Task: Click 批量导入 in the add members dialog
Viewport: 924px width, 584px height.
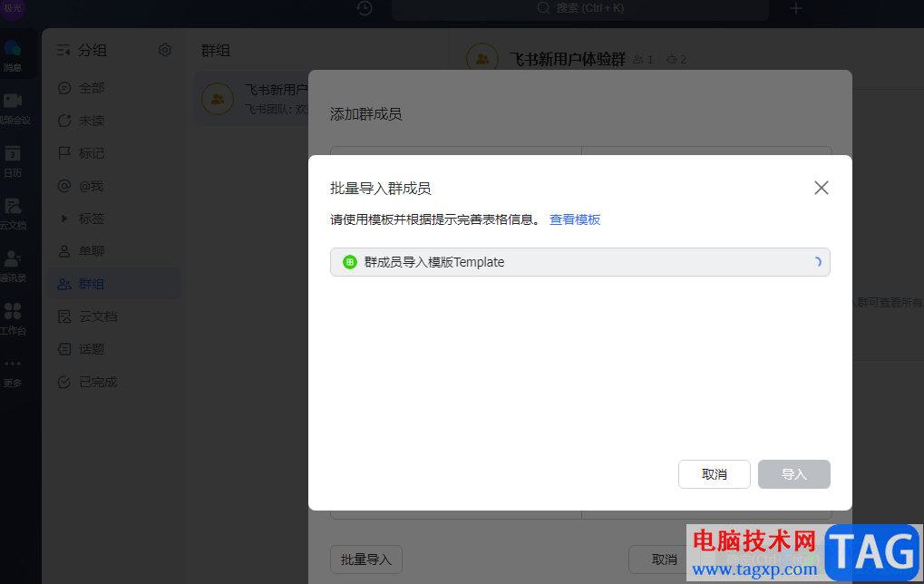Action: 366,560
